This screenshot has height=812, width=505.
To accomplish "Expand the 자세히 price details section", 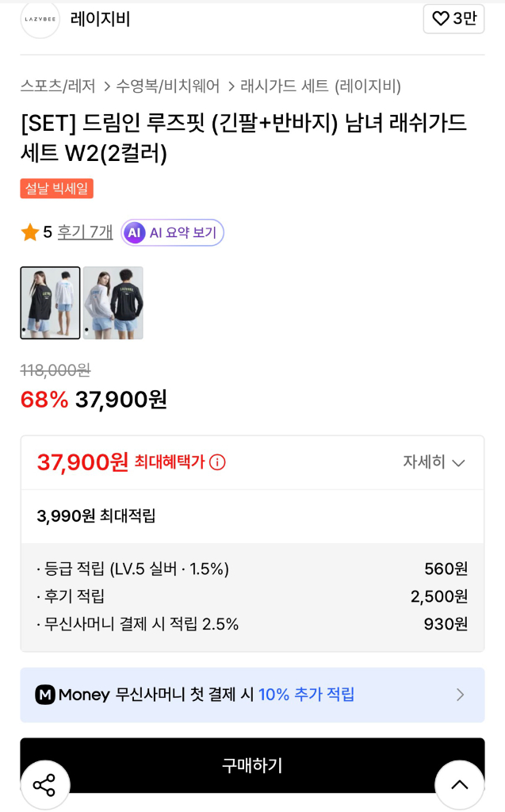I will [x=432, y=462].
